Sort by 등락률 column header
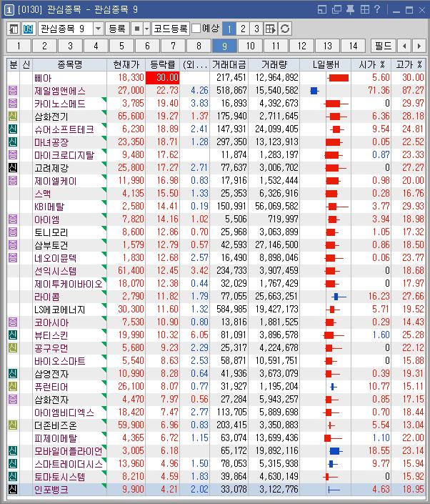 162,64
